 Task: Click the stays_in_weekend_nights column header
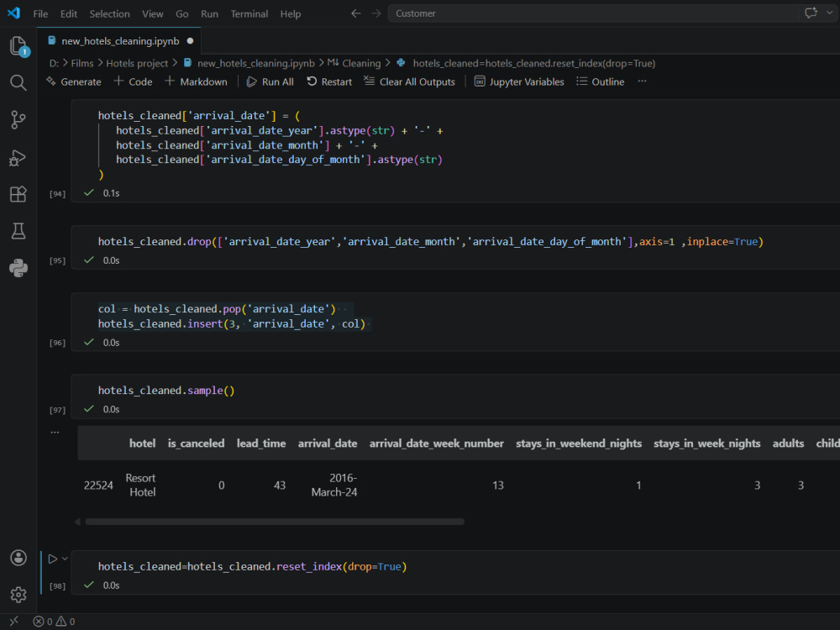579,444
